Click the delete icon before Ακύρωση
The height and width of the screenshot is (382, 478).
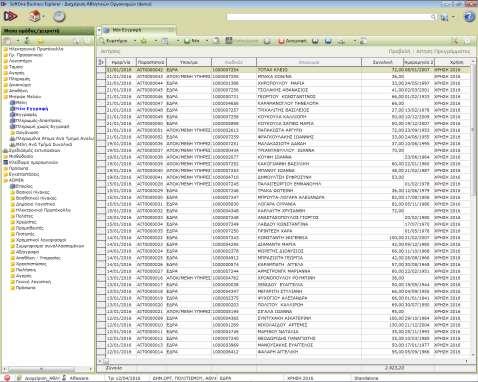click(267, 41)
